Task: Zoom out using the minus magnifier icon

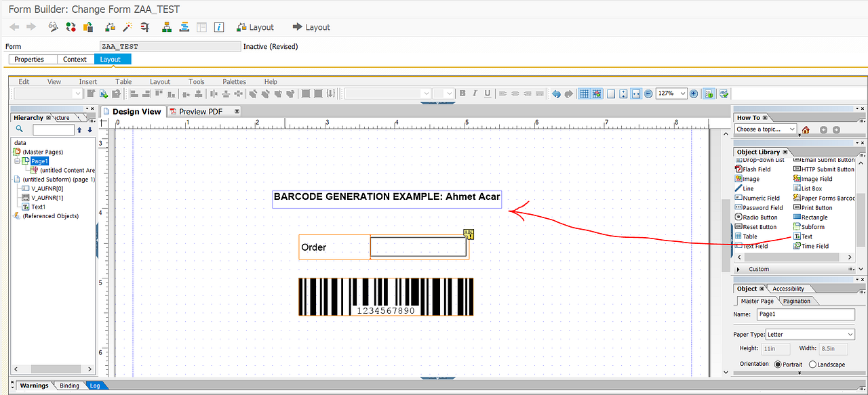Action: tap(648, 93)
